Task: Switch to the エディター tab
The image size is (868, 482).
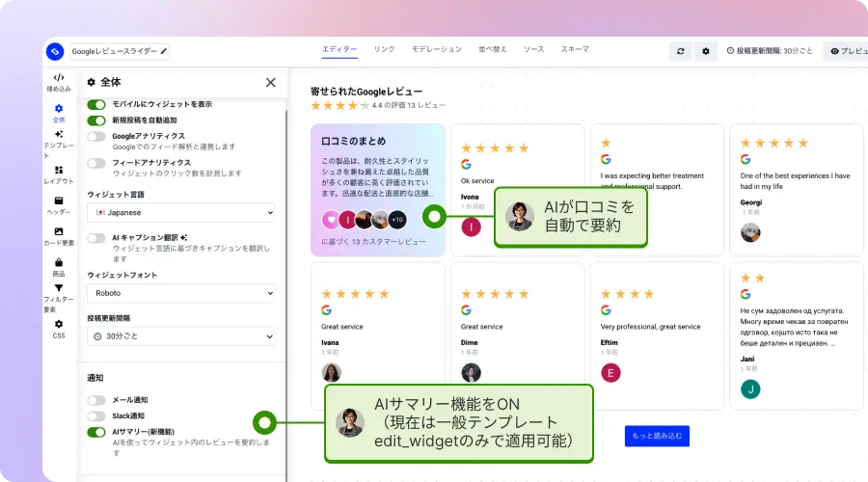Action: pos(339,49)
